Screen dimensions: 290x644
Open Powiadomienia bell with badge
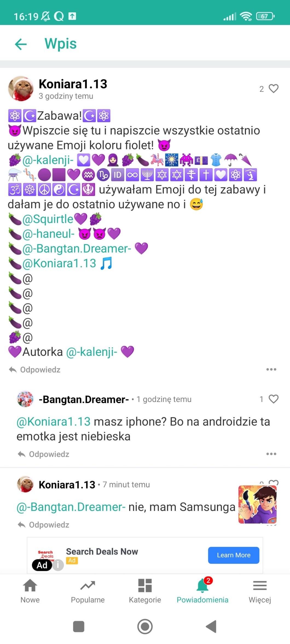click(x=202, y=591)
